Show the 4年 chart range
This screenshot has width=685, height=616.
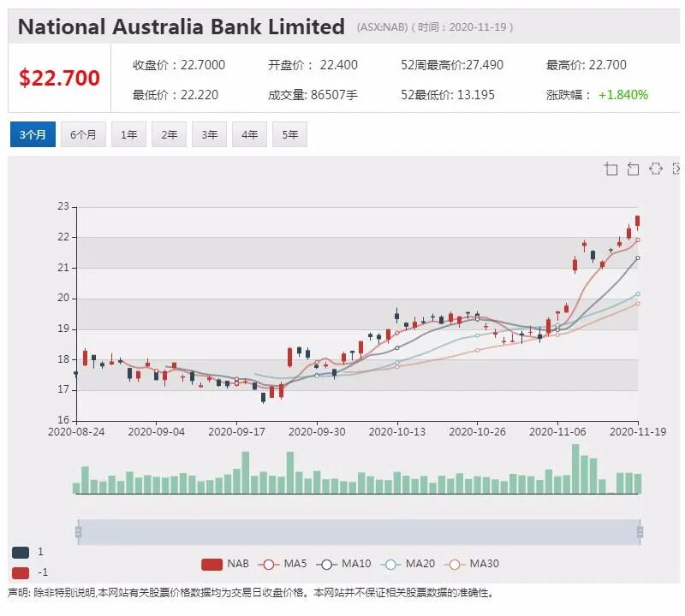click(x=249, y=134)
